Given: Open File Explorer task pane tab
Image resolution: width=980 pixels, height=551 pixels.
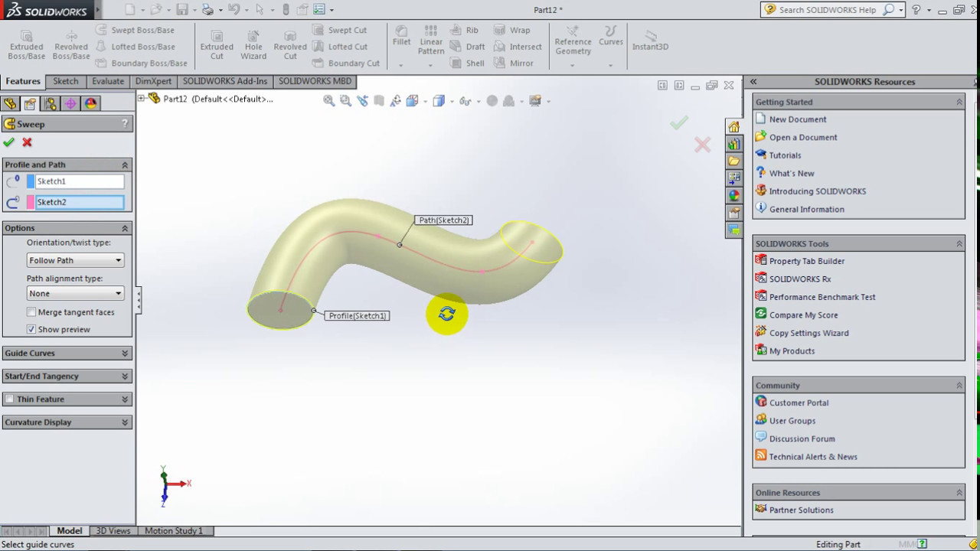Looking at the screenshot, I should pos(734,161).
